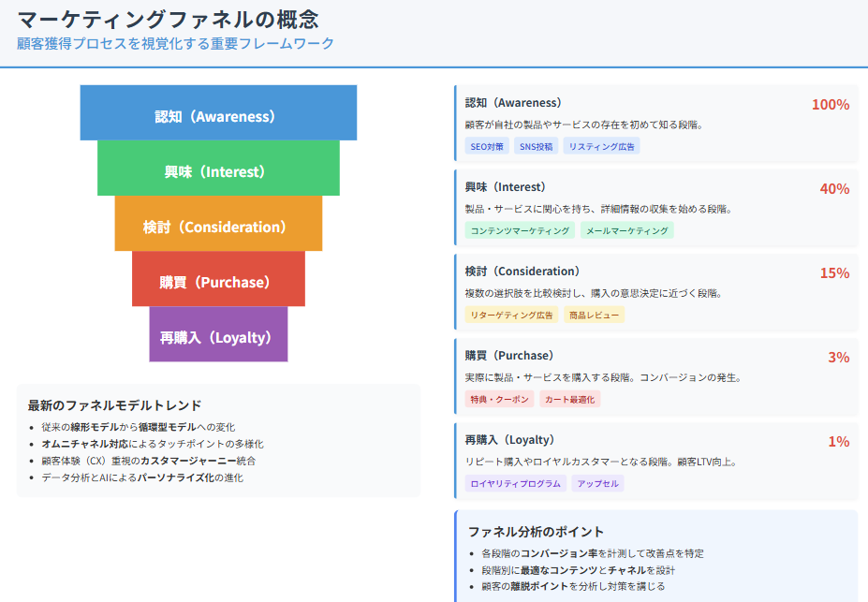Select the ロイヤリティプログラム tag
This screenshot has width=868, height=602.
click(515, 483)
